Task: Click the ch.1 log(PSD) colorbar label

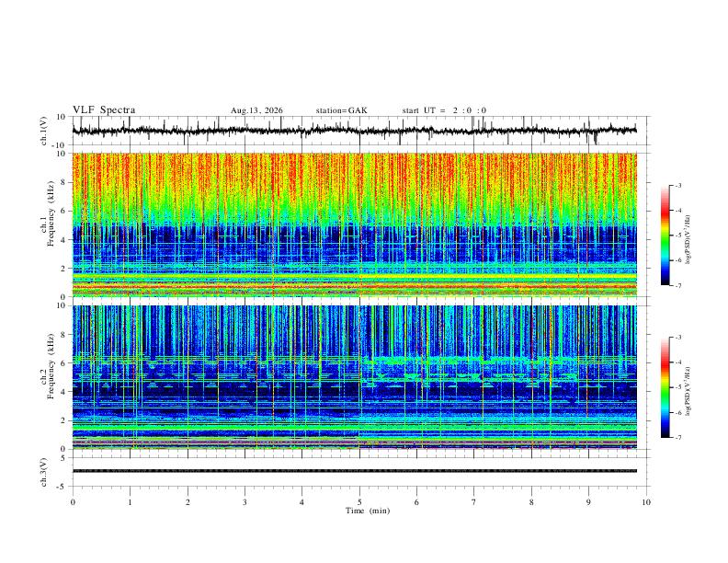Action: [x=688, y=240]
